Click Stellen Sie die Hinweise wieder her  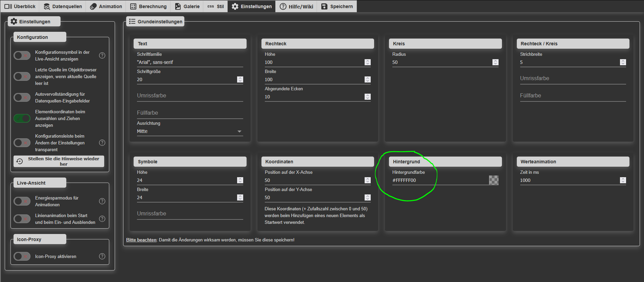point(59,161)
